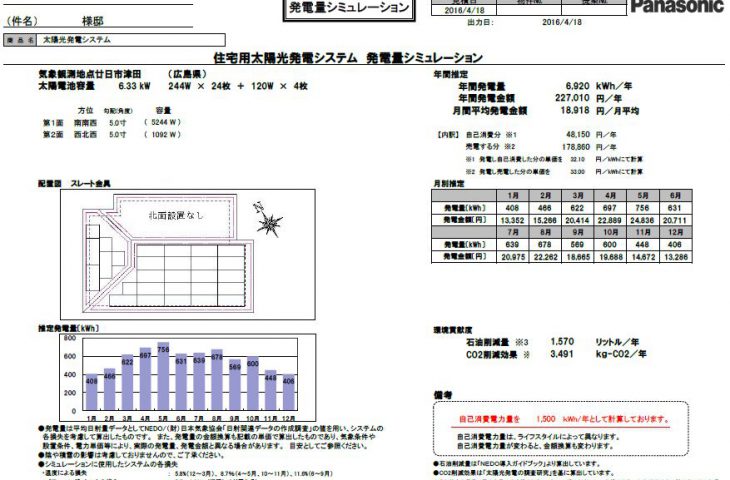Click the October bar labeled 600

tap(253, 384)
